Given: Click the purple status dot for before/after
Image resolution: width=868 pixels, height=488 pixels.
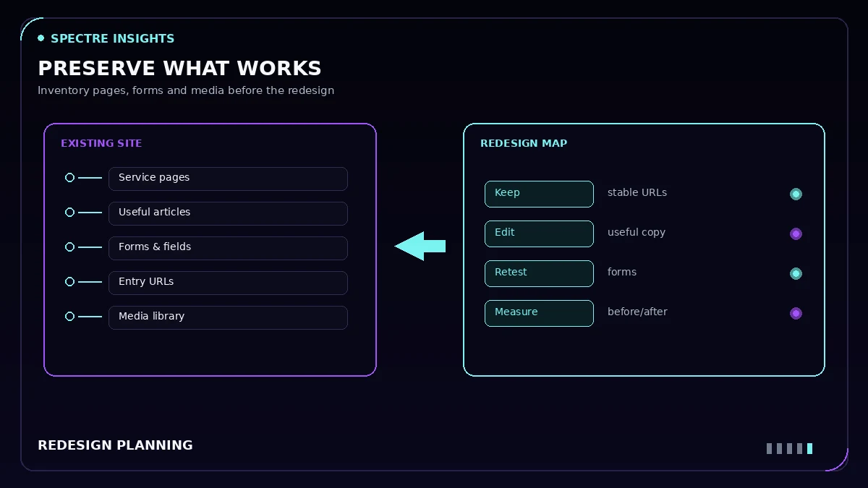Looking at the screenshot, I should pyautogui.click(x=796, y=313).
